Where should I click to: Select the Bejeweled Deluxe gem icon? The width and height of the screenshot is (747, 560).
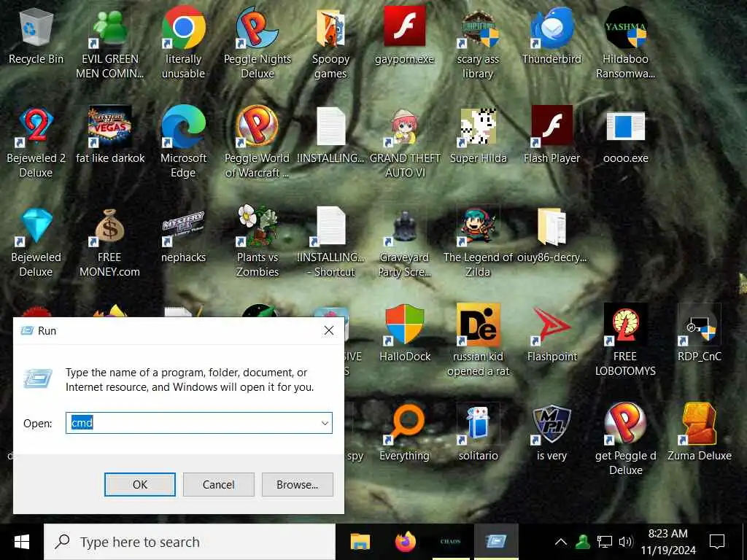click(x=36, y=227)
